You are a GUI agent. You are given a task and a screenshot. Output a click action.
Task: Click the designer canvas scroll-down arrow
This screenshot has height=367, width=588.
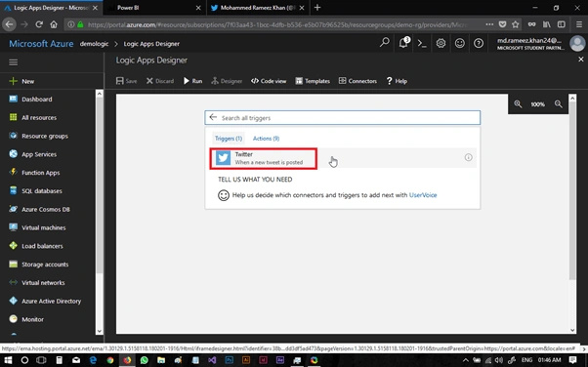(x=572, y=330)
